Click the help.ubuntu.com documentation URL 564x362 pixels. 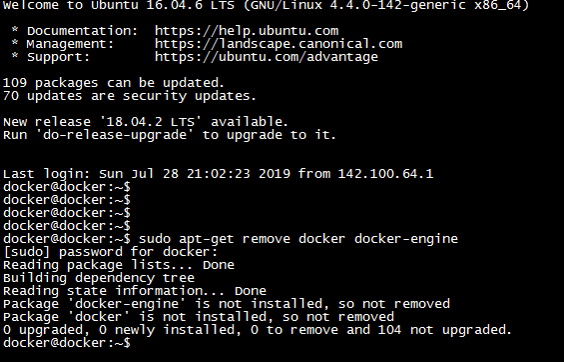pos(247,31)
